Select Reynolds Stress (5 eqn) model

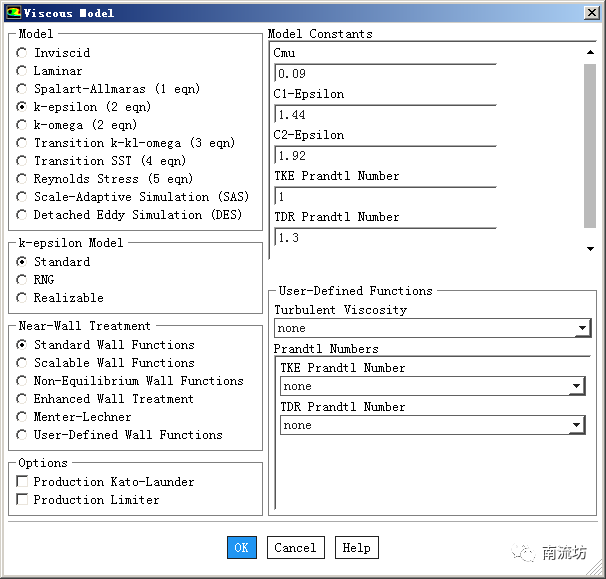point(22,179)
